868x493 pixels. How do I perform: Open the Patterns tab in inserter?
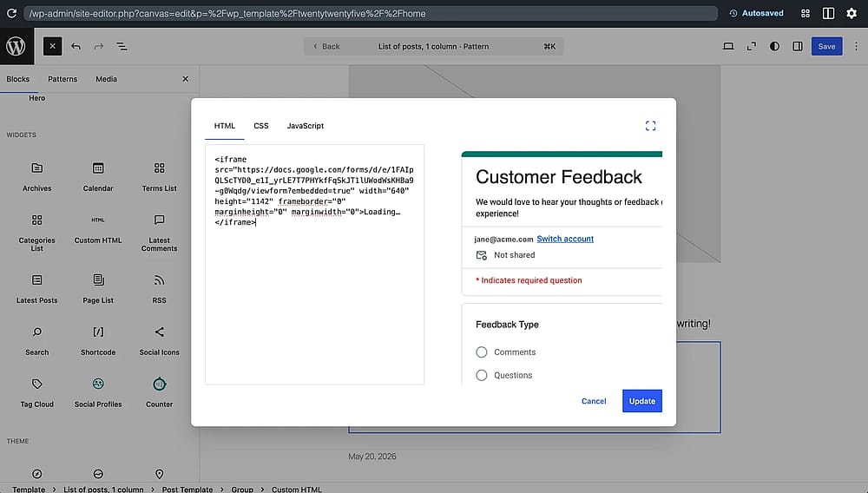[62, 79]
